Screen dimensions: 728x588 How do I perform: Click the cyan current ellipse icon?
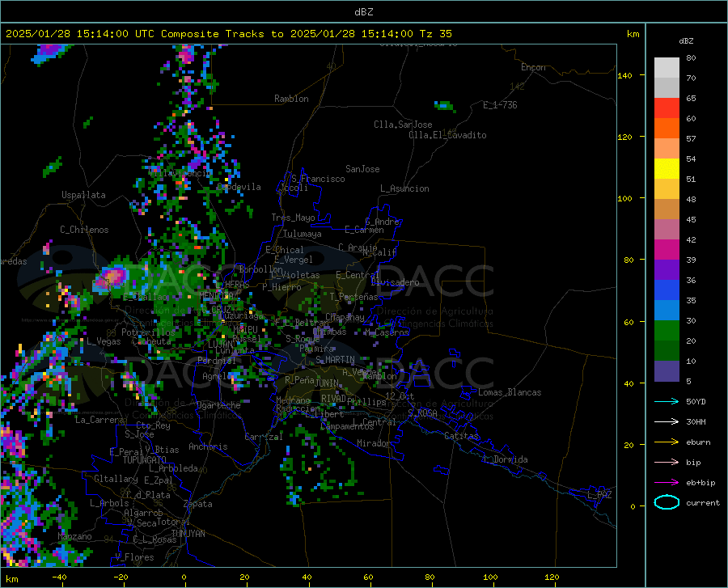pyautogui.click(x=667, y=502)
